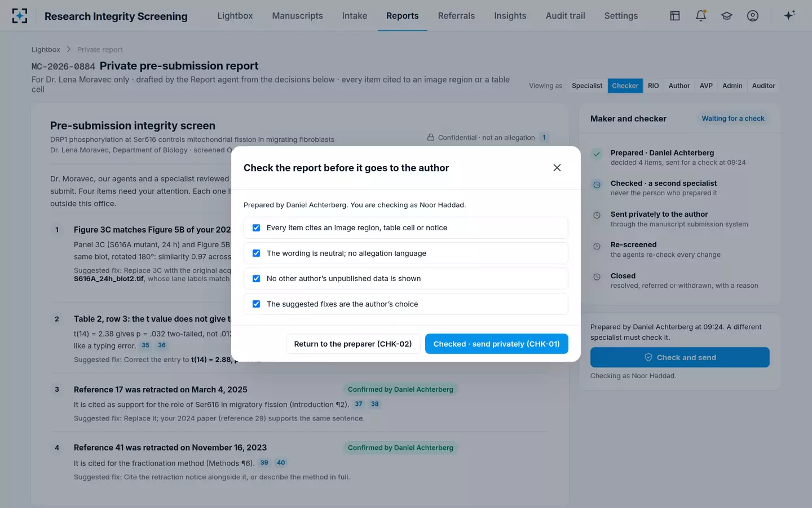
Task: Close the check report dialog
Action: click(x=557, y=168)
